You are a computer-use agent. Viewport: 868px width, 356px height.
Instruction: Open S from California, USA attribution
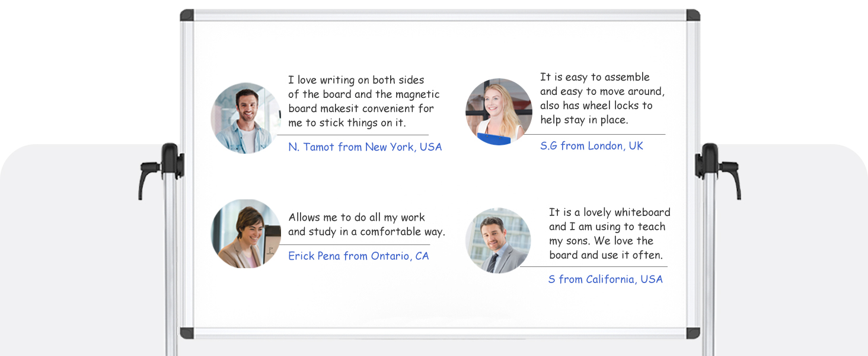tap(605, 279)
